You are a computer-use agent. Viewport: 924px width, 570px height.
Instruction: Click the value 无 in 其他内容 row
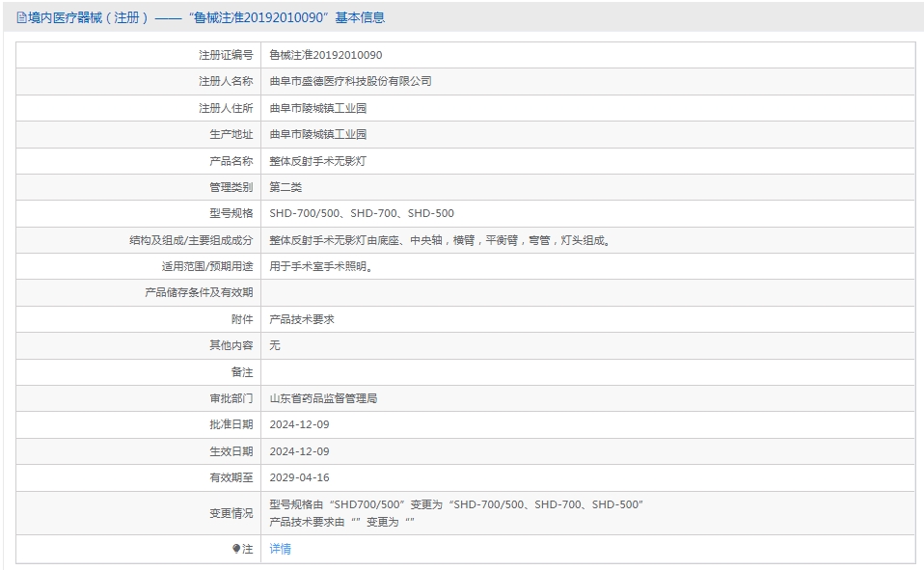275,345
